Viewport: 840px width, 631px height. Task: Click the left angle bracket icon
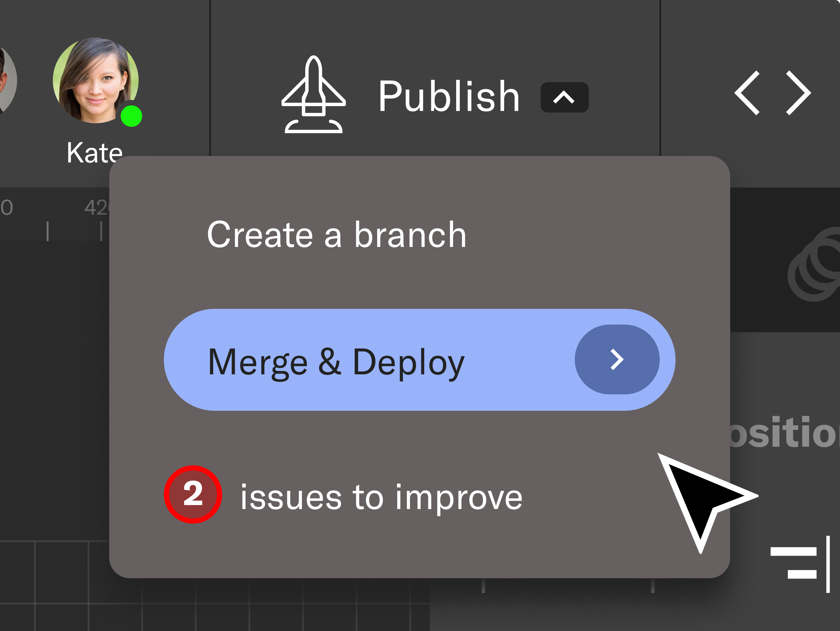tap(747, 93)
